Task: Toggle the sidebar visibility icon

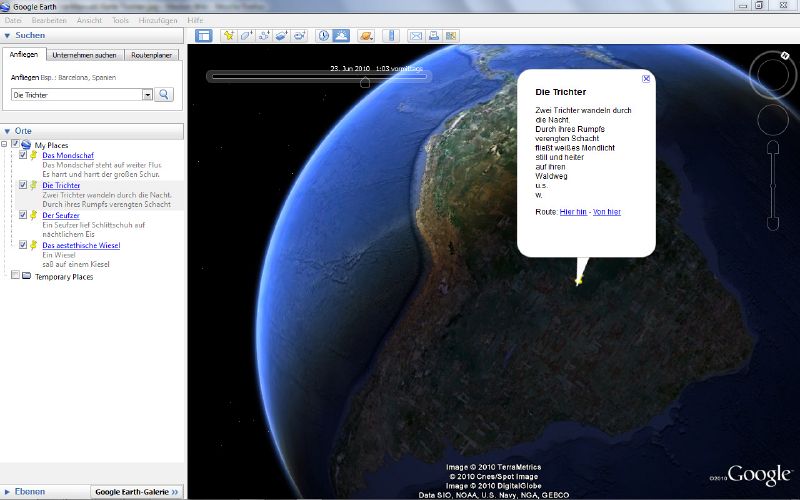Action: click(204, 35)
